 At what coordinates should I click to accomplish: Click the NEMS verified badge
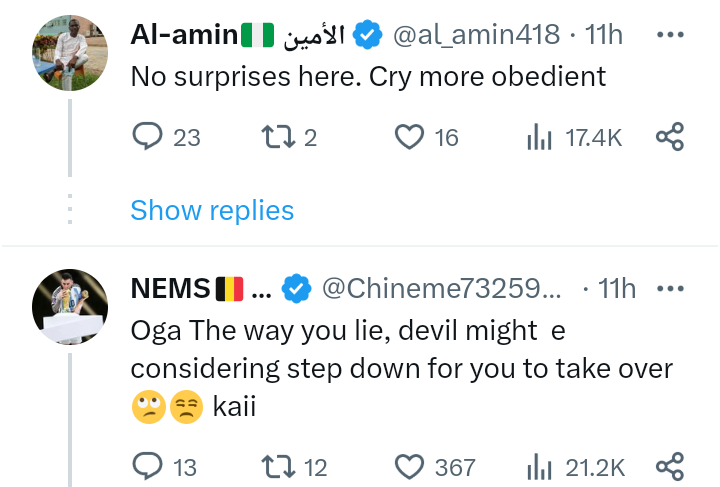tap(295, 289)
